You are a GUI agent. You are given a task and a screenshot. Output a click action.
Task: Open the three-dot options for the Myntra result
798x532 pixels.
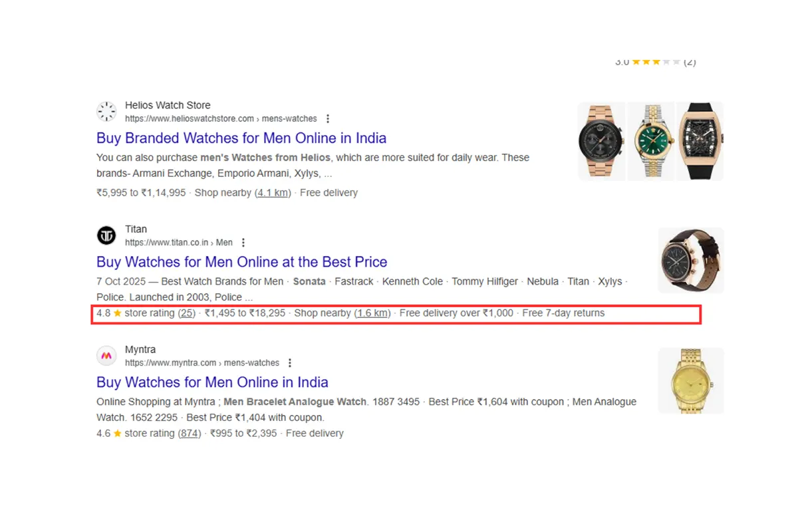[290, 362]
